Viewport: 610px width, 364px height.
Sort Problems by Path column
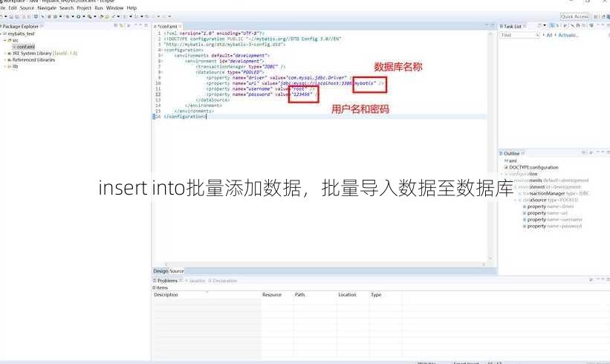[315, 295]
